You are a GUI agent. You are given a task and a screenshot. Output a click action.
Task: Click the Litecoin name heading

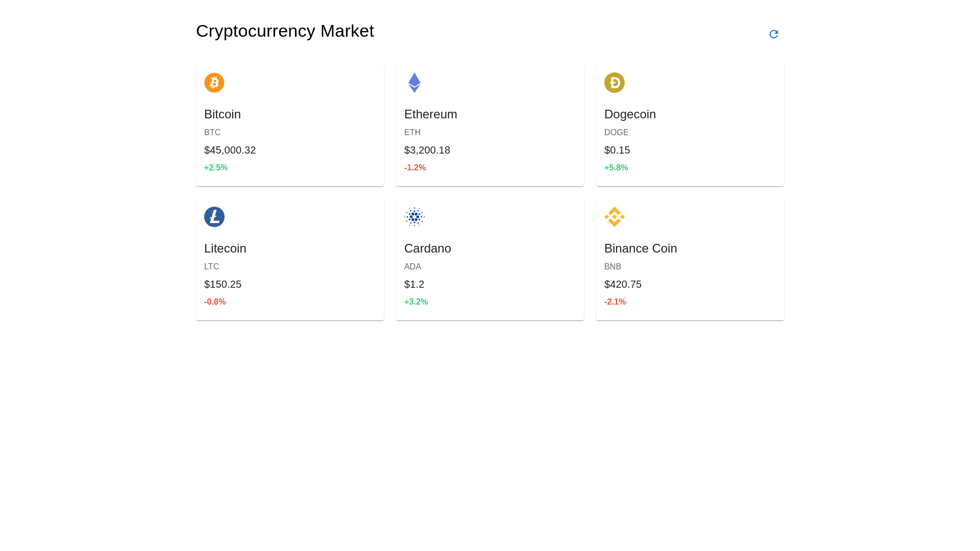click(225, 248)
